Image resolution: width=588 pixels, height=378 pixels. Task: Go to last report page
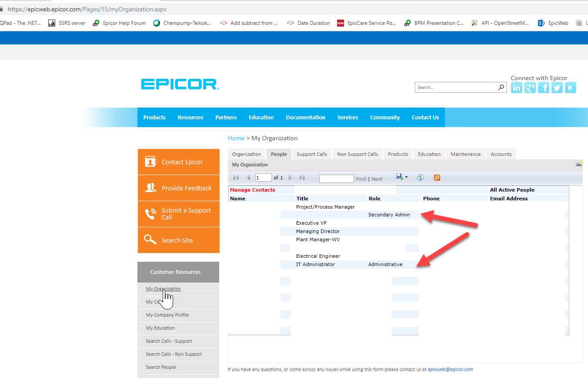pyautogui.click(x=302, y=178)
